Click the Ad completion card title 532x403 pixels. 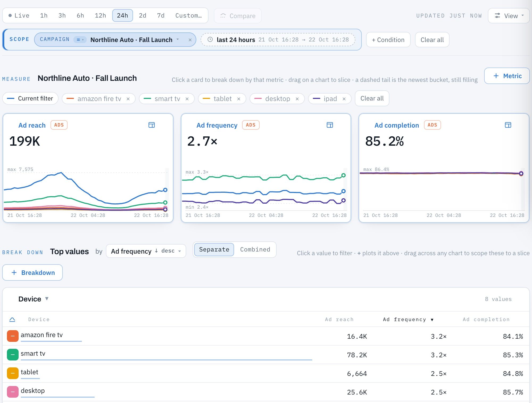point(397,125)
